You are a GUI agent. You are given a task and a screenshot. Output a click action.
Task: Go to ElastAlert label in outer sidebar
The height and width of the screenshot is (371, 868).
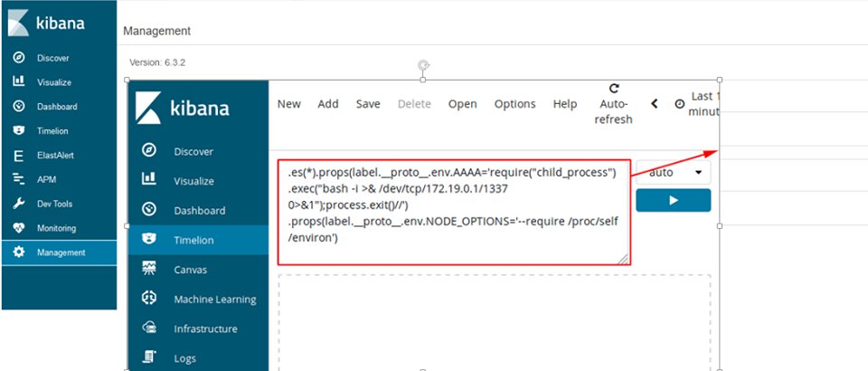(55, 156)
